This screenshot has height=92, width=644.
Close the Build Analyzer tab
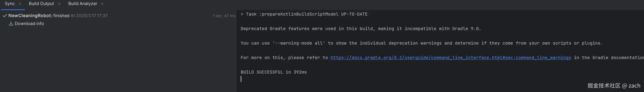102,4
